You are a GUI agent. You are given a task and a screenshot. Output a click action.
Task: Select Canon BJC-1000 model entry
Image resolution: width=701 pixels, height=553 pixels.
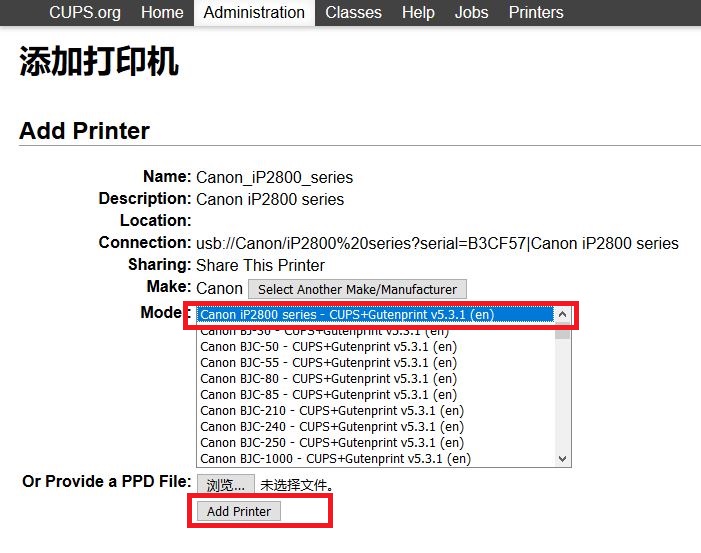[375, 459]
